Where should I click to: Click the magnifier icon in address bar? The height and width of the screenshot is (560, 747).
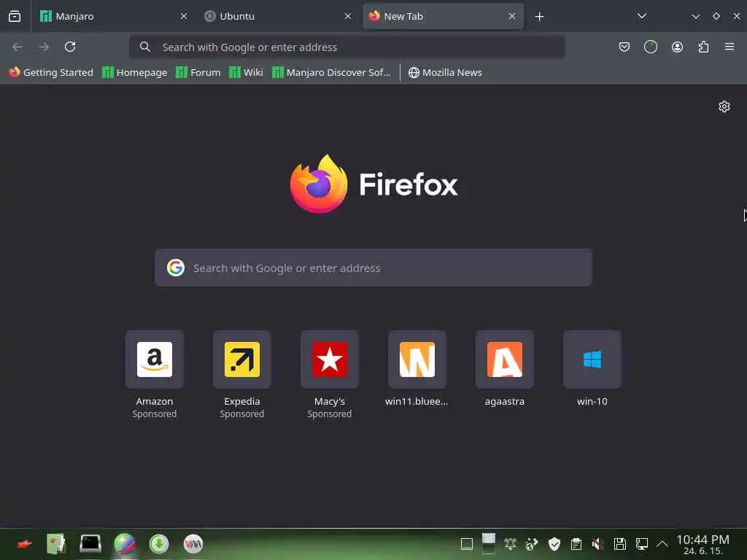(145, 47)
